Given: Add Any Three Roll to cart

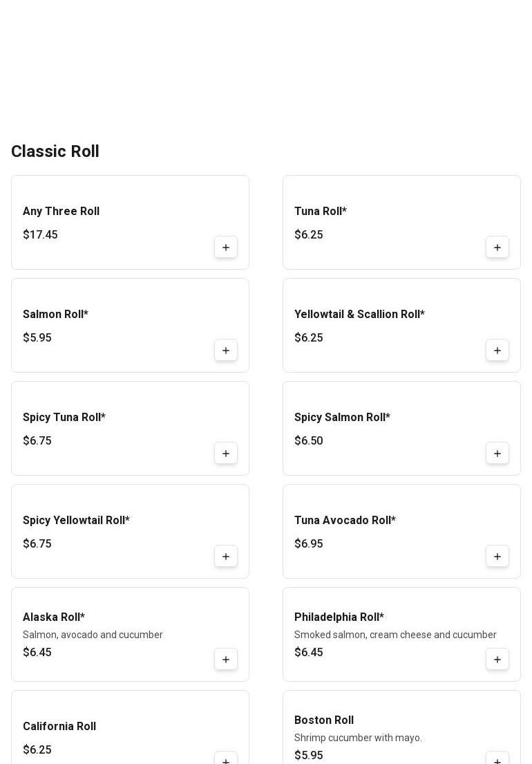Looking at the screenshot, I should pos(226,248).
